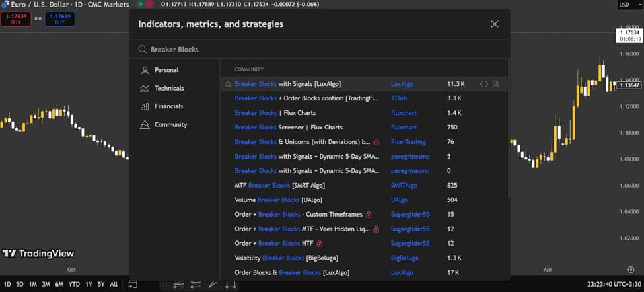Close the Indicators dialog with X
Viewport: 644px width, 292px height.
pos(495,24)
